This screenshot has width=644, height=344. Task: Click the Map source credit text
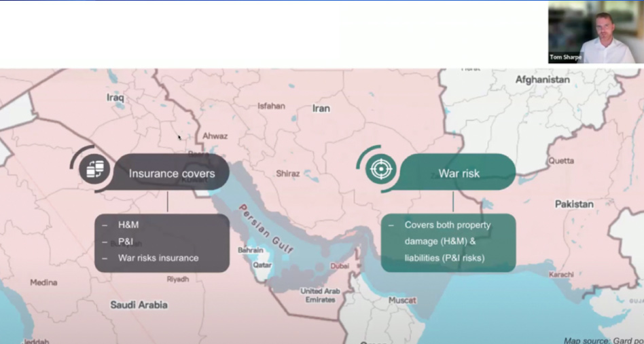tap(603, 340)
